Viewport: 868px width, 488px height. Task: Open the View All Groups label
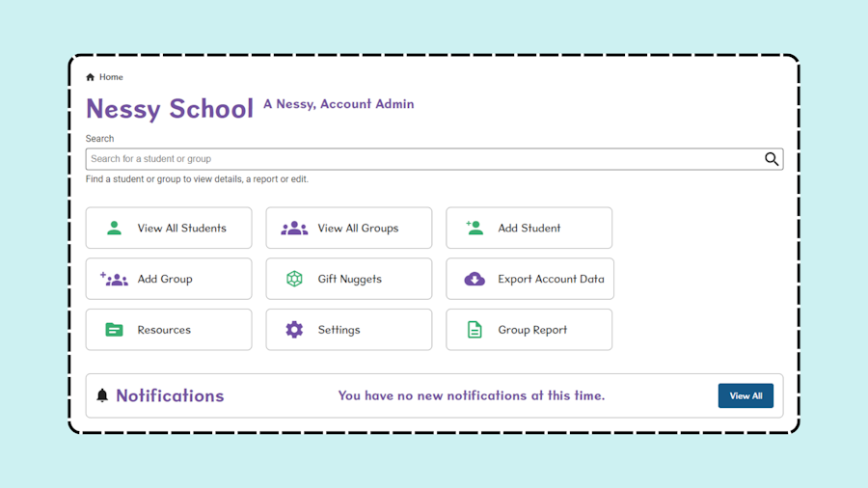pos(358,228)
